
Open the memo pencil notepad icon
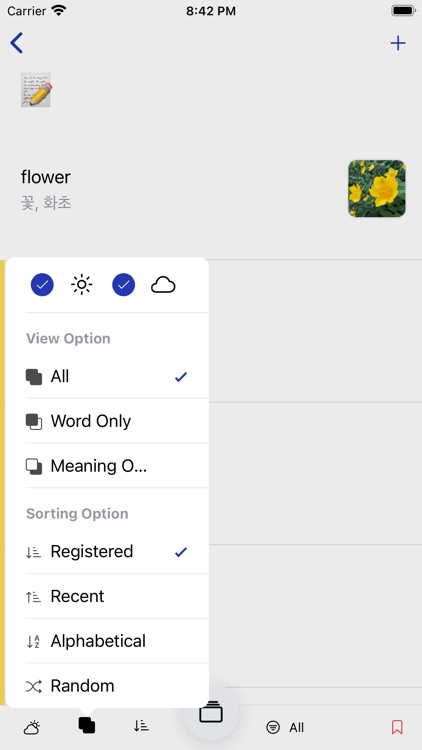coord(36,90)
